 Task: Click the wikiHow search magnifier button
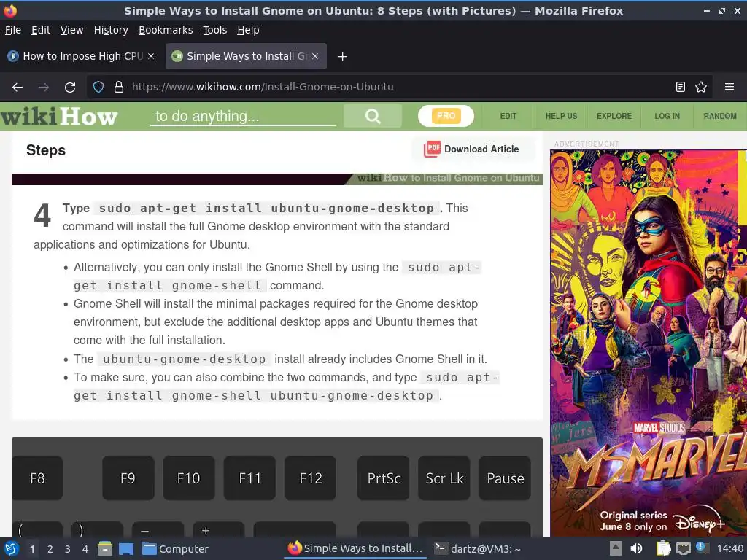373,116
